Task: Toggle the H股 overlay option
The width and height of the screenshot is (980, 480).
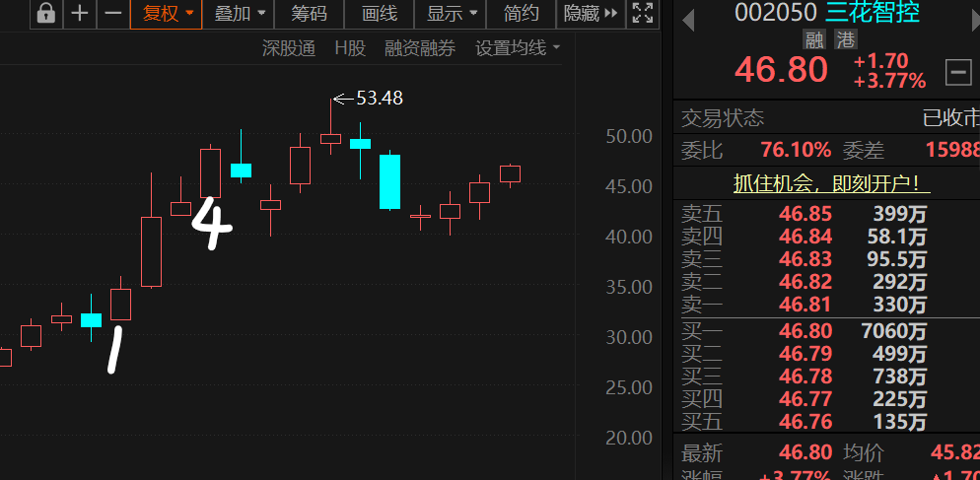Action: pos(350,48)
